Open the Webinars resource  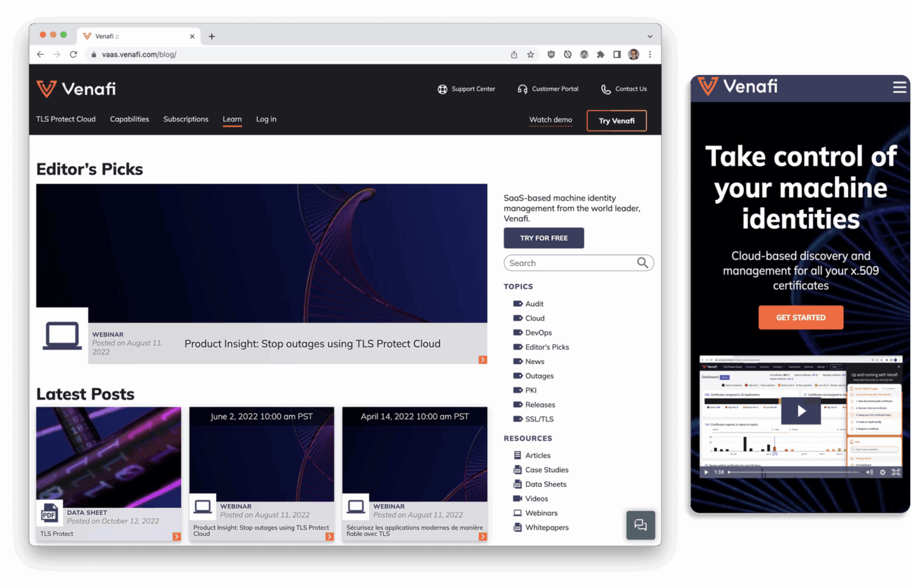point(535,512)
